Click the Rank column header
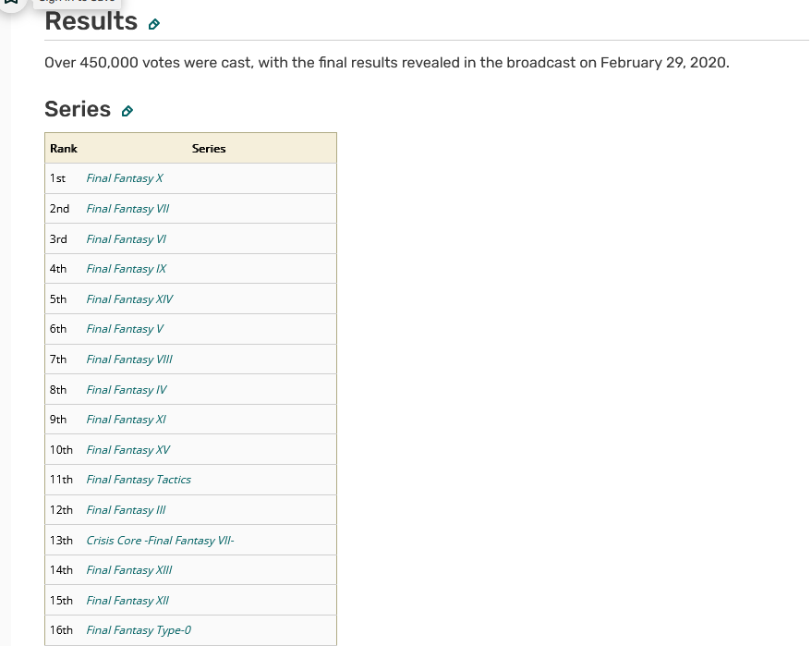Screen dimensions: 812x646 click(x=63, y=148)
